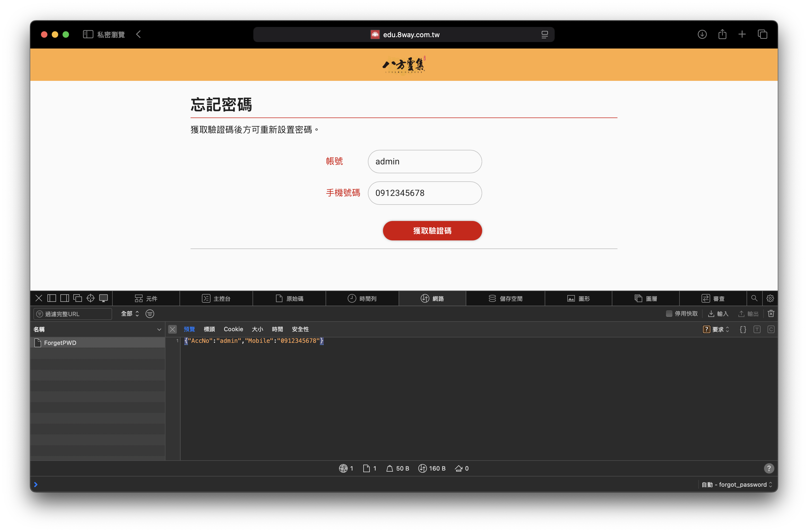This screenshot has height=532, width=808.
Task: Click the show type information T icon
Action: tap(757, 329)
